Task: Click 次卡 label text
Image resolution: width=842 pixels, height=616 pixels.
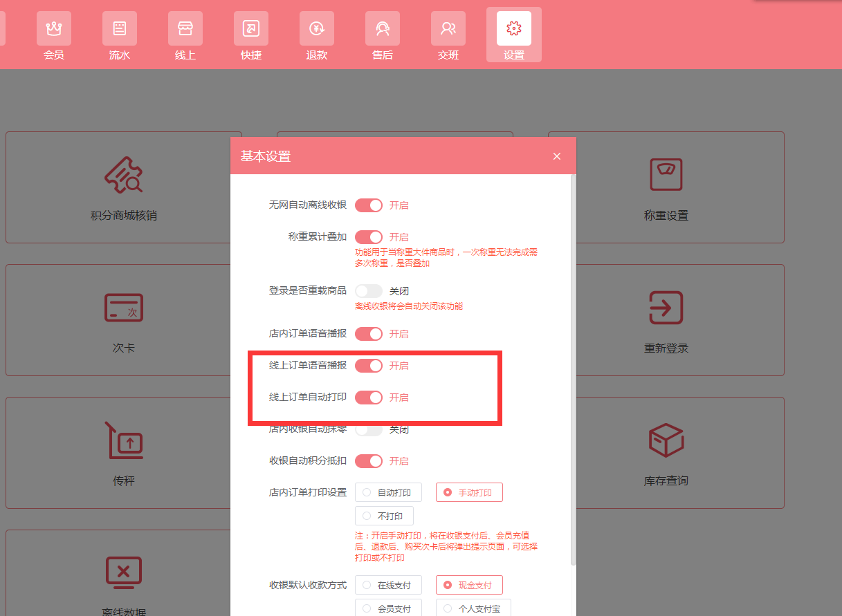Action: pos(124,348)
